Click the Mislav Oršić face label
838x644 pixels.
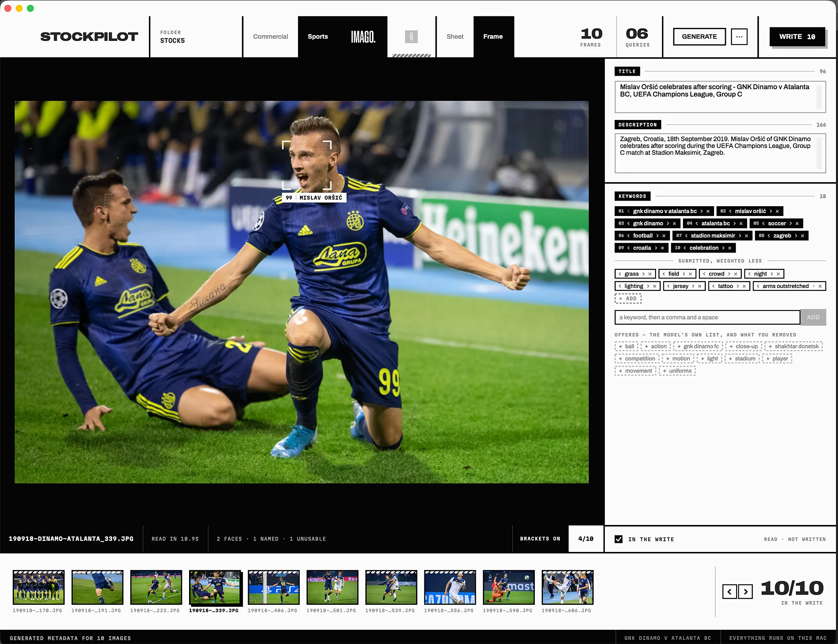click(314, 198)
